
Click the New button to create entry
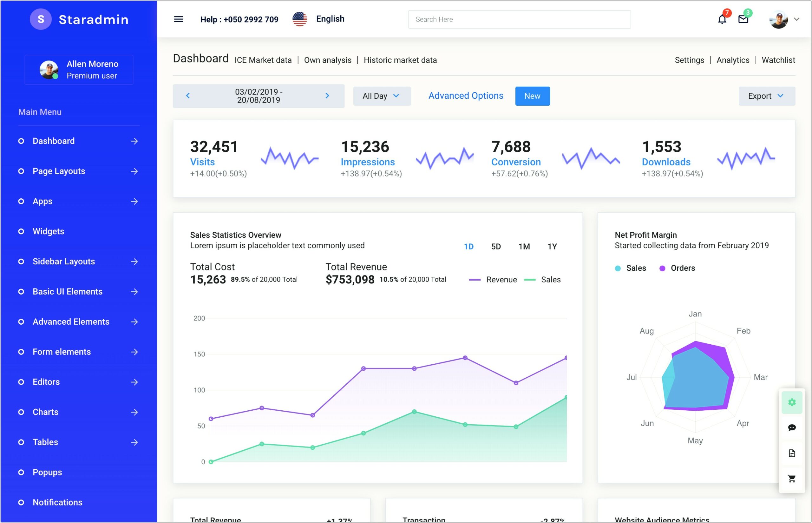point(531,95)
